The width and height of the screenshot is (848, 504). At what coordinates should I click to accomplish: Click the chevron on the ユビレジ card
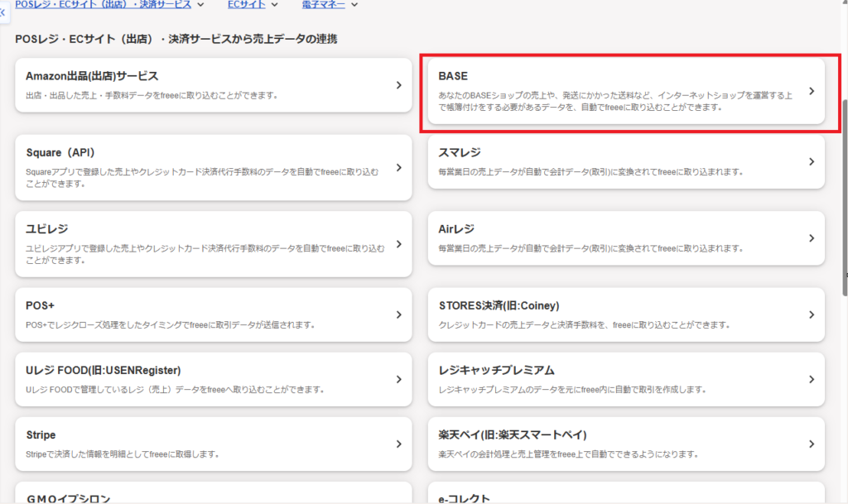click(x=398, y=244)
